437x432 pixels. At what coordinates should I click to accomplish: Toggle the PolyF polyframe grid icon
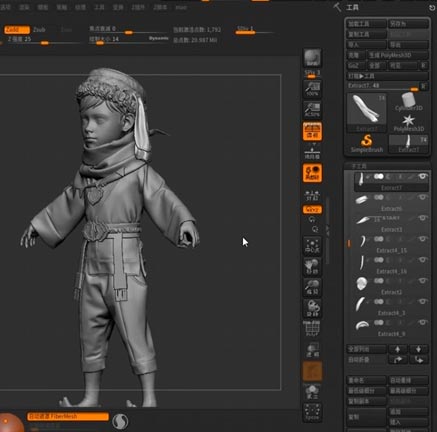coord(312,328)
